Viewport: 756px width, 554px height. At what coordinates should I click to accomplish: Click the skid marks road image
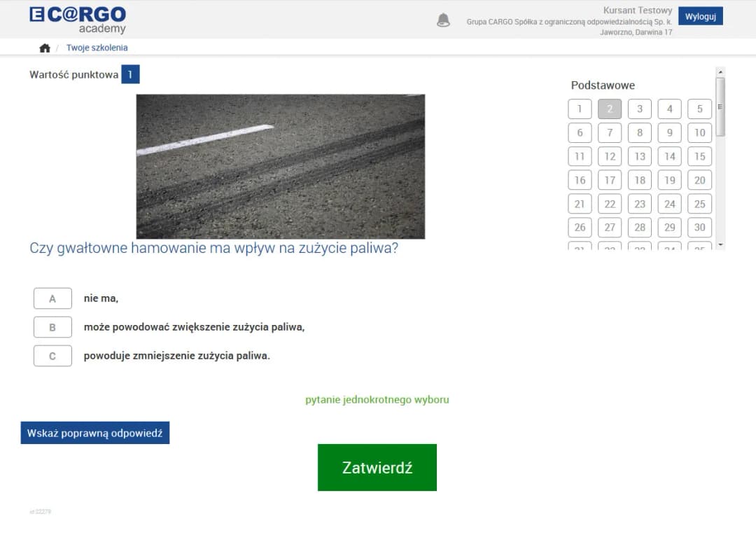(x=280, y=167)
